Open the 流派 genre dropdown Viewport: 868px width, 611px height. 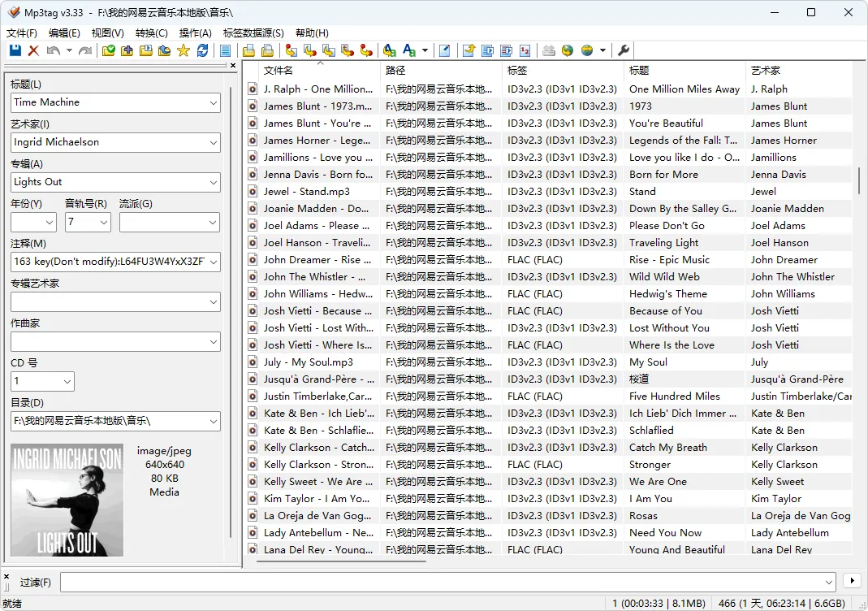213,223
